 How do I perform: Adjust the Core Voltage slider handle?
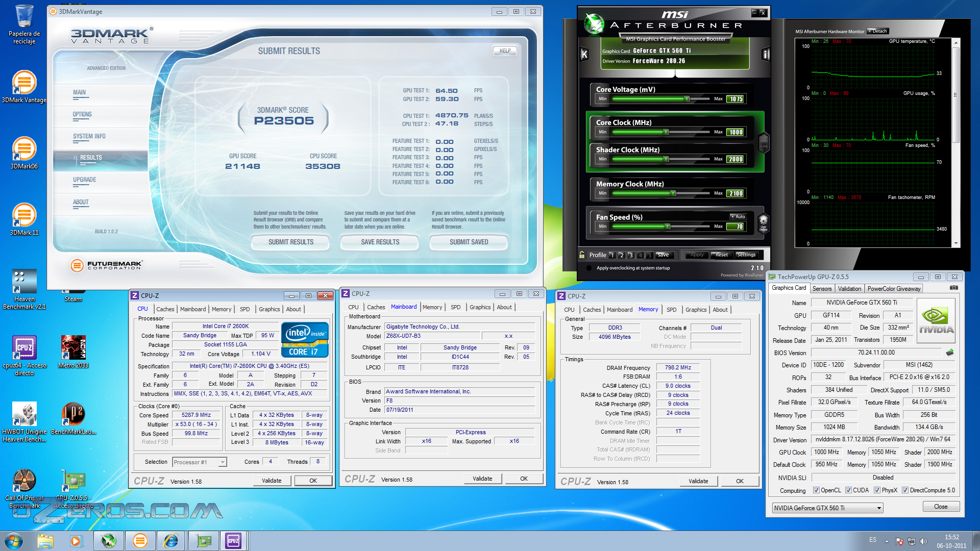coord(687,99)
